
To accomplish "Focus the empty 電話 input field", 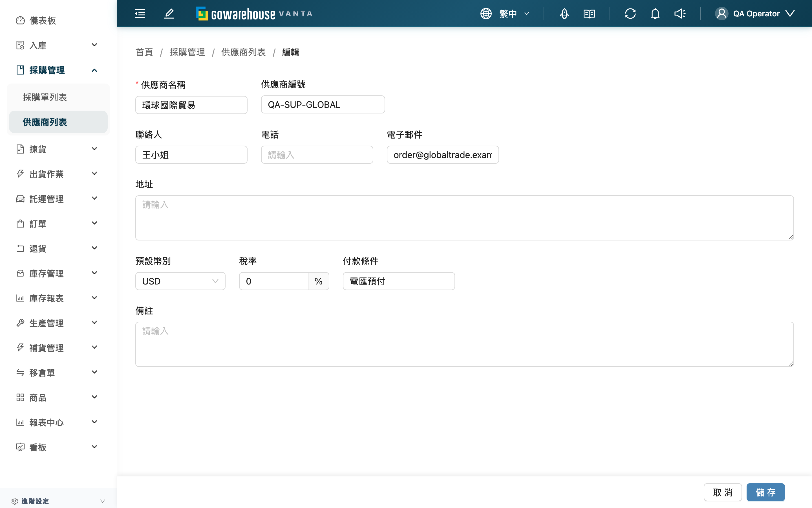I will [317, 155].
